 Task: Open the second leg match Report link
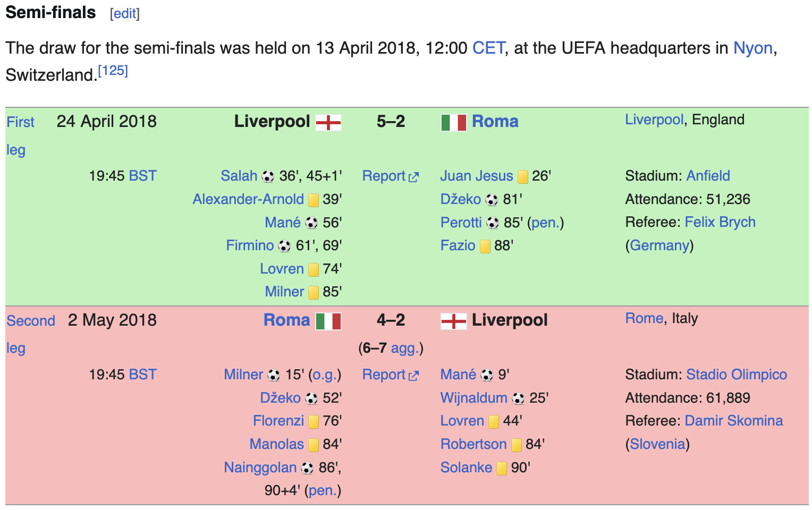click(391, 375)
